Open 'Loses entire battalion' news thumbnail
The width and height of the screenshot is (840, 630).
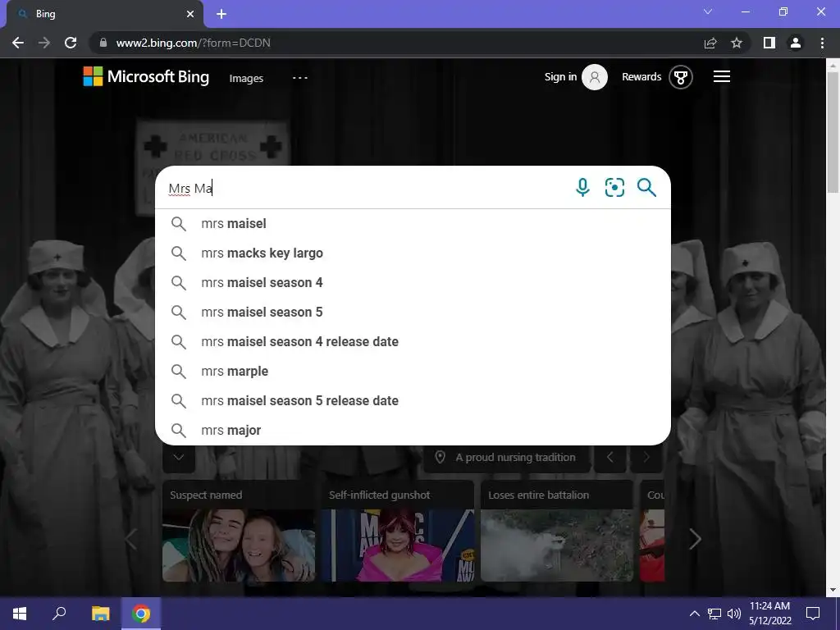557,531
